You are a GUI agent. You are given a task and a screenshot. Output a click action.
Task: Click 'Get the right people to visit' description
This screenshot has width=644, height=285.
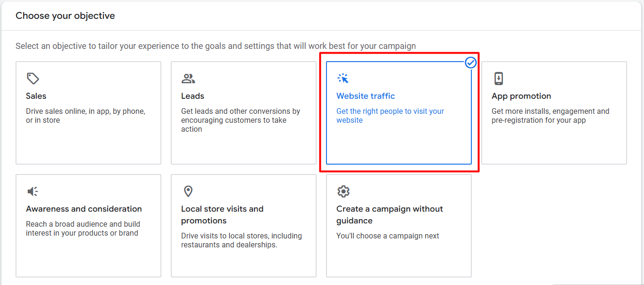(390, 116)
